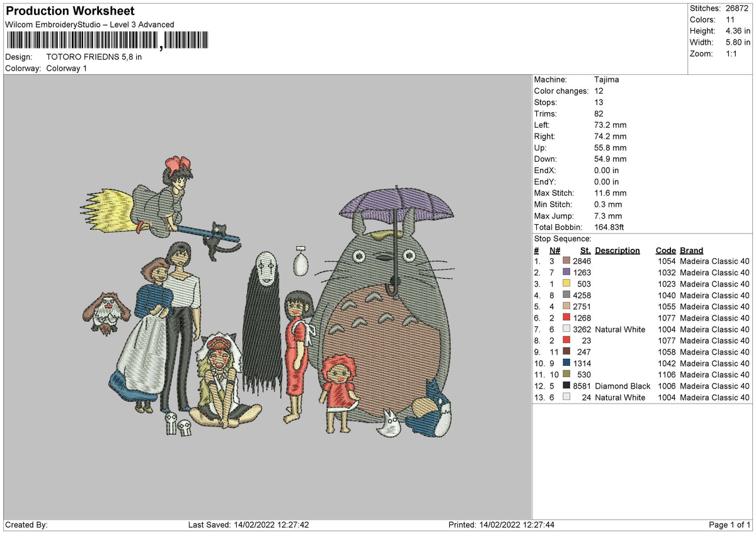Click Natural White description in stop 7
The image size is (756, 534).
tap(620, 329)
